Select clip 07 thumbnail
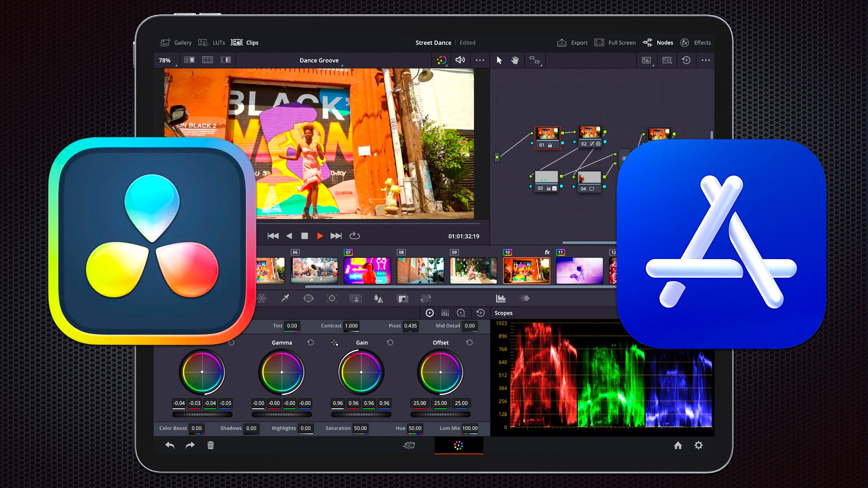The image size is (868, 488). point(367,271)
